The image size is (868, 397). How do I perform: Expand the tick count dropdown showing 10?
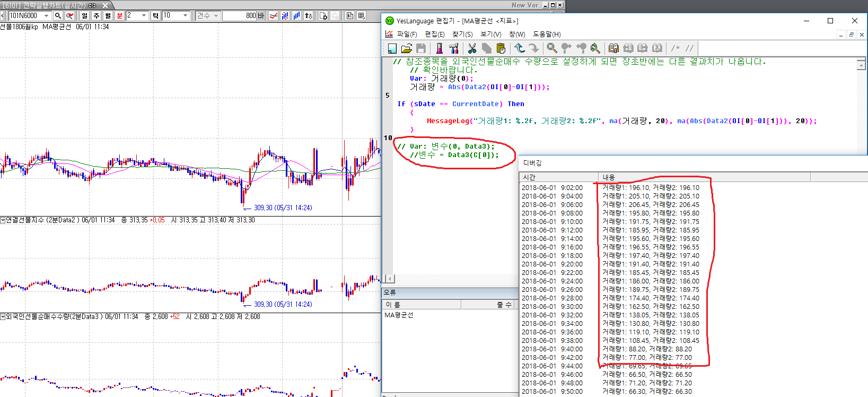(185, 16)
